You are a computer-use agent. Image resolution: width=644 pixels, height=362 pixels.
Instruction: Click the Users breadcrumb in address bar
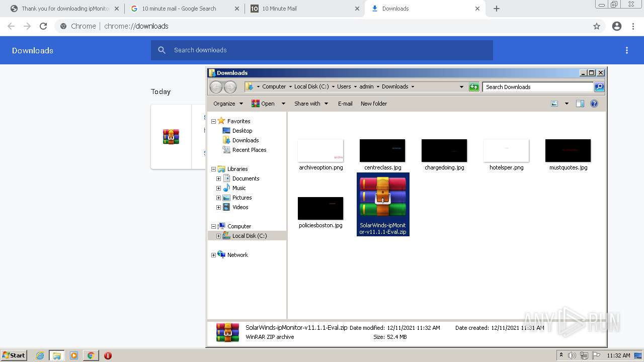click(344, 86)
